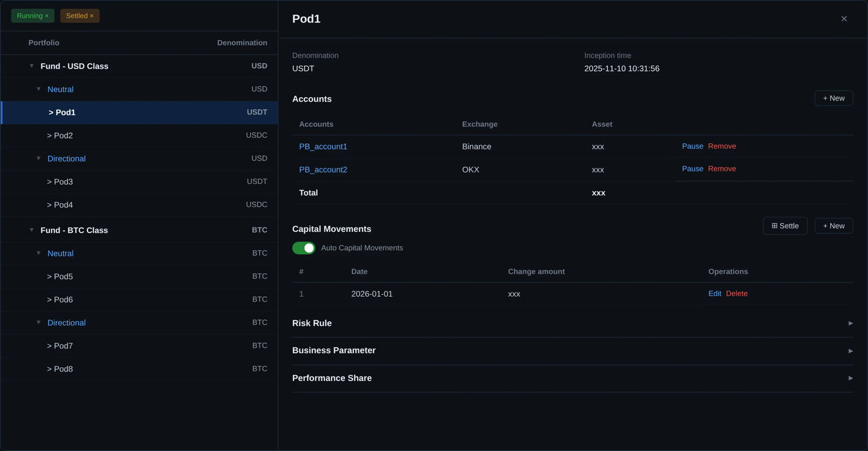Click the Date column header
The width and height of the screenshot is (868, 451).
point(359,271)
